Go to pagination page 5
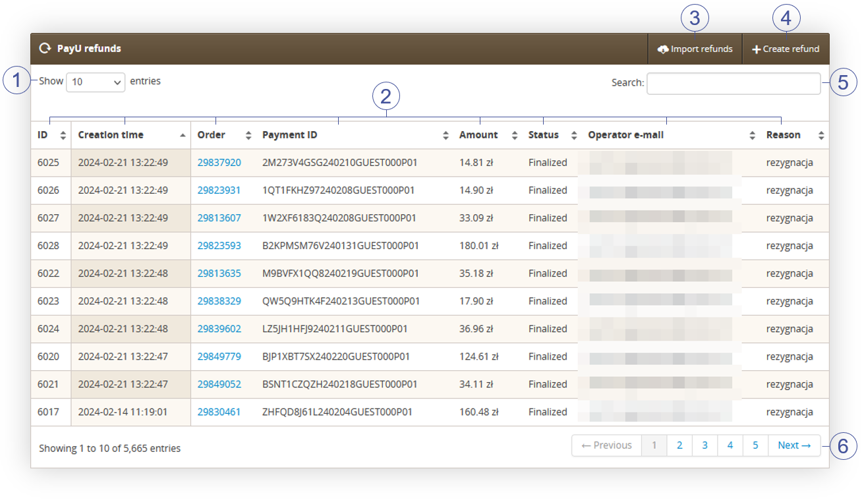The image size is (862, 504). click(755, 445)
